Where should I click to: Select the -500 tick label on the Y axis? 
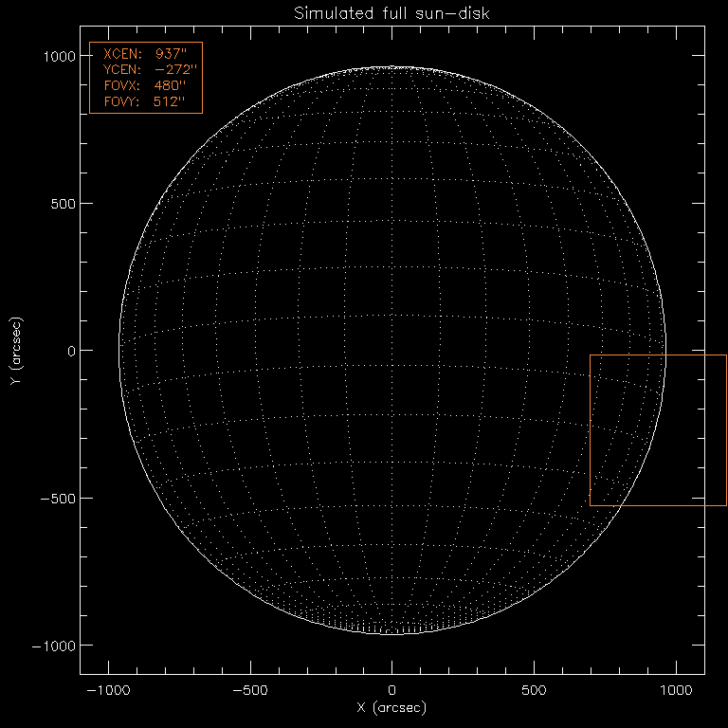pyautogui.click(x=57, y=499)
